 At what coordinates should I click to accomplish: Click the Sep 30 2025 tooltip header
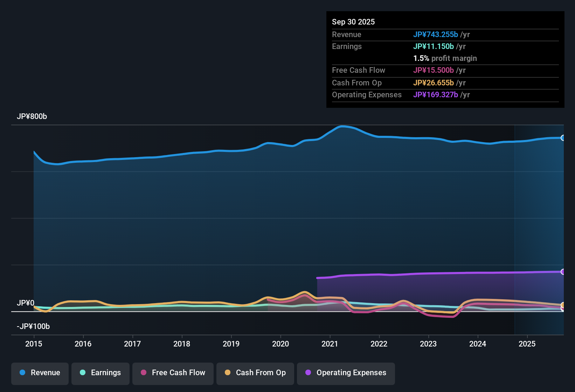pyautogui.click(x=353, y=22)
